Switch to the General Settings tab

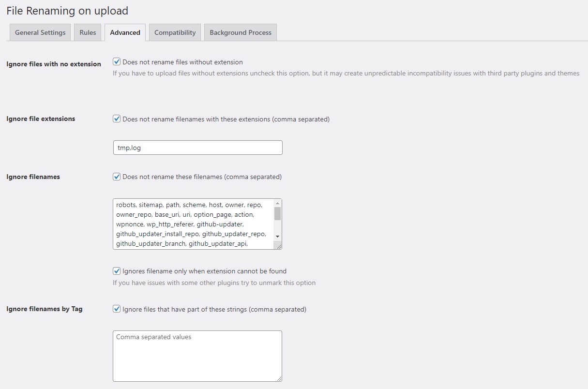(x=40, y=32)
